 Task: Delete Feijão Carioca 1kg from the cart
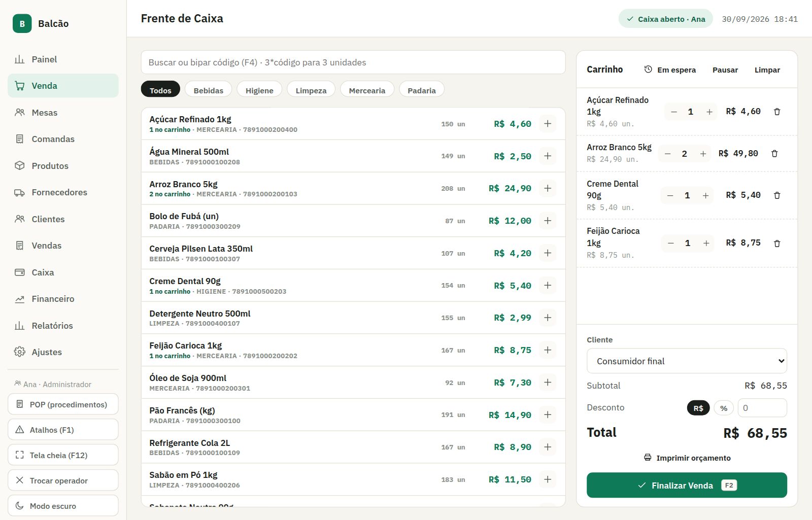click(x=777, y=243)
